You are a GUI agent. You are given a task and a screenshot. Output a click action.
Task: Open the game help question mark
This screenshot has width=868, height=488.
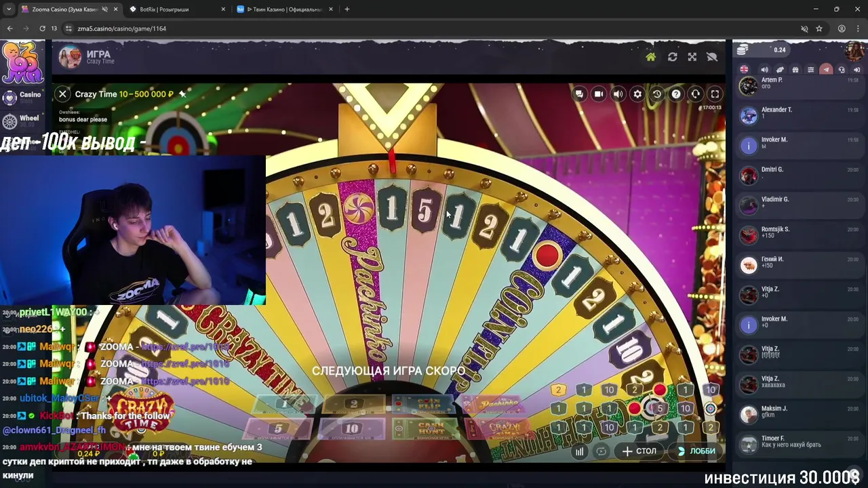(x=676, y=94)
